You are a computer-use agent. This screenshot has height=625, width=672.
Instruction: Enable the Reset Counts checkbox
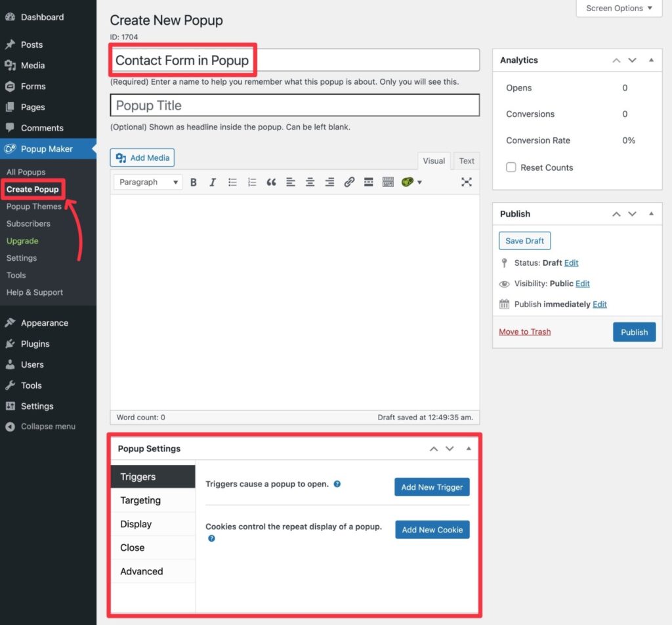[x=511, y=167]
